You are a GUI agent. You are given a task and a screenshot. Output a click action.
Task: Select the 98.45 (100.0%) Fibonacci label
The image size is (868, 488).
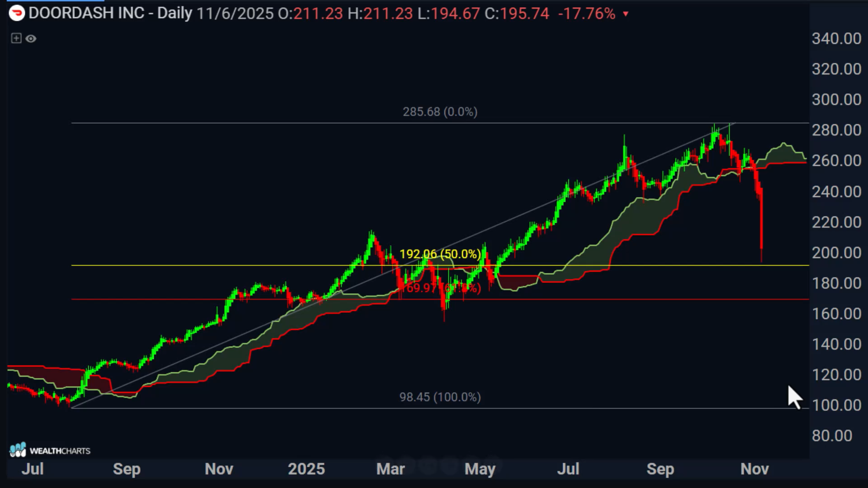click(440, 397)
